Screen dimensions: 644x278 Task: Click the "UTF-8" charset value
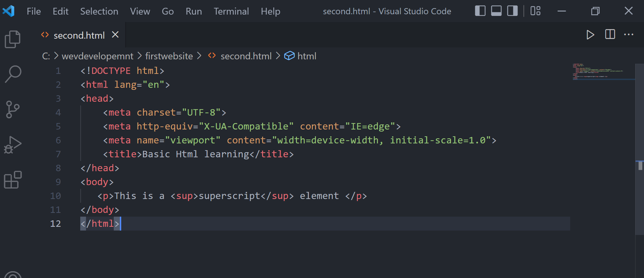[x=201, y=112]
